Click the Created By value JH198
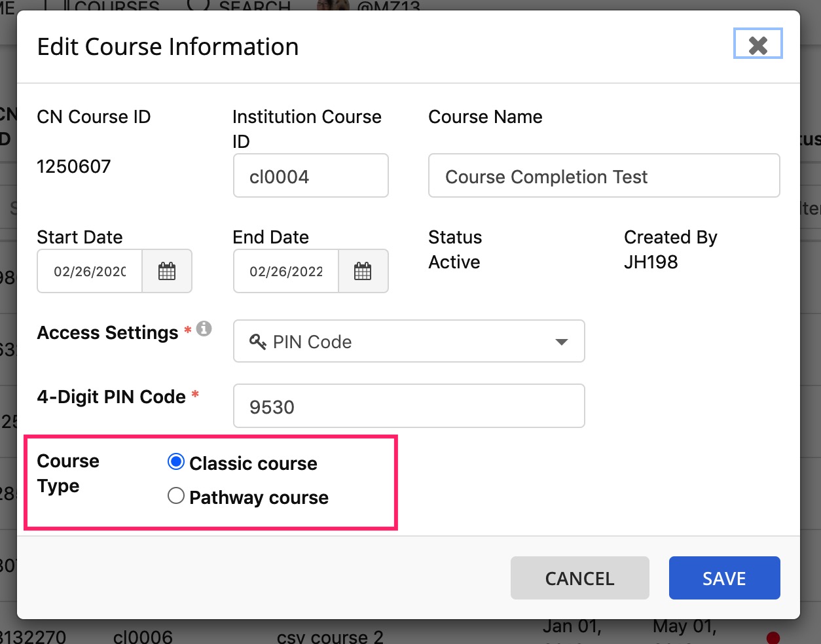The height and width of the screenshot is (644, 821). pos(651,262)
